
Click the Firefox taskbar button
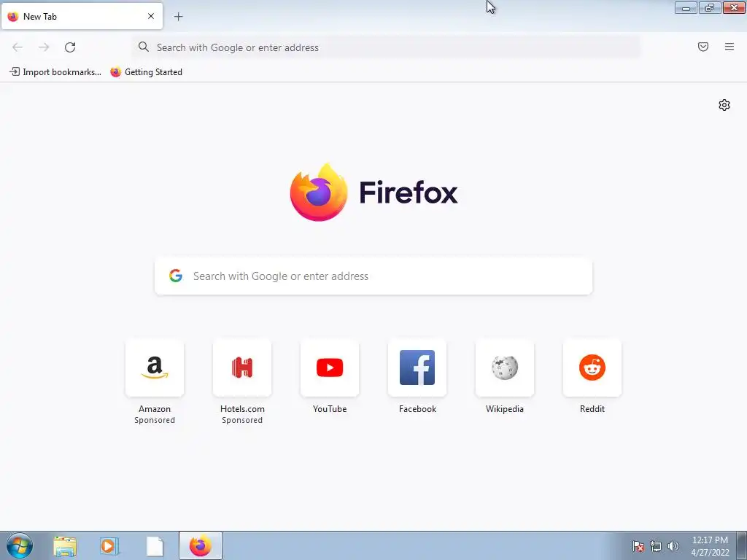[x=201, y=545]
